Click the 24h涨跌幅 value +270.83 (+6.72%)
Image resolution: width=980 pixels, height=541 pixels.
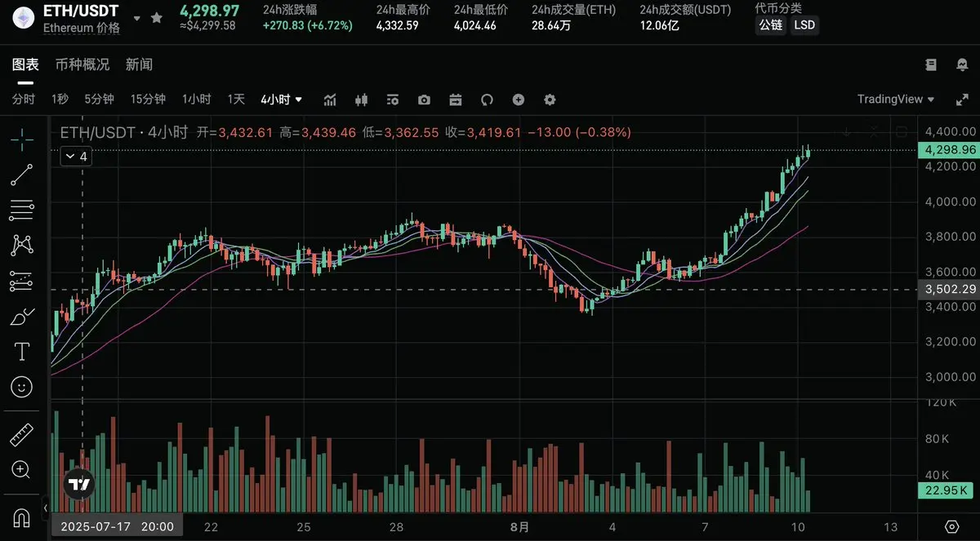click(x=308, y=25)
